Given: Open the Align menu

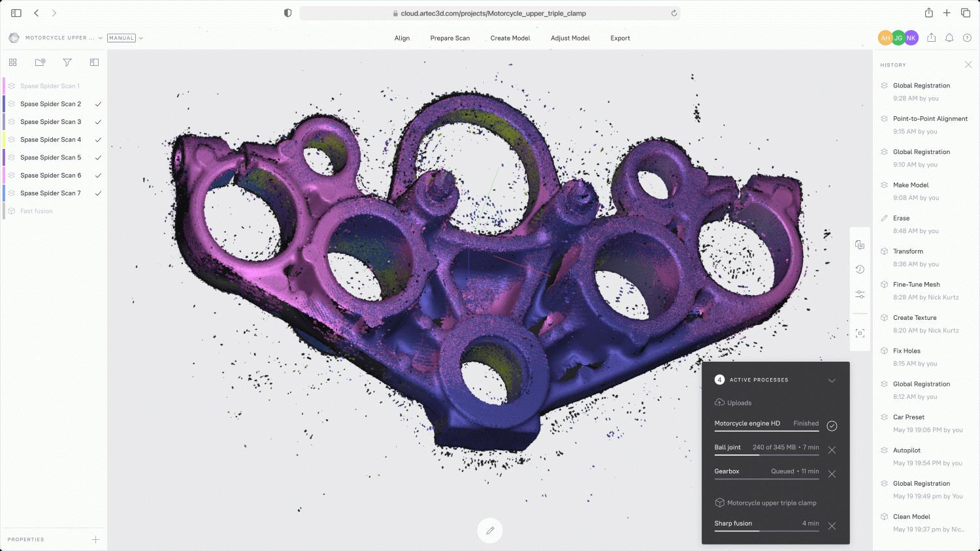Looking at the screenshot, I should tap(402, 38).
